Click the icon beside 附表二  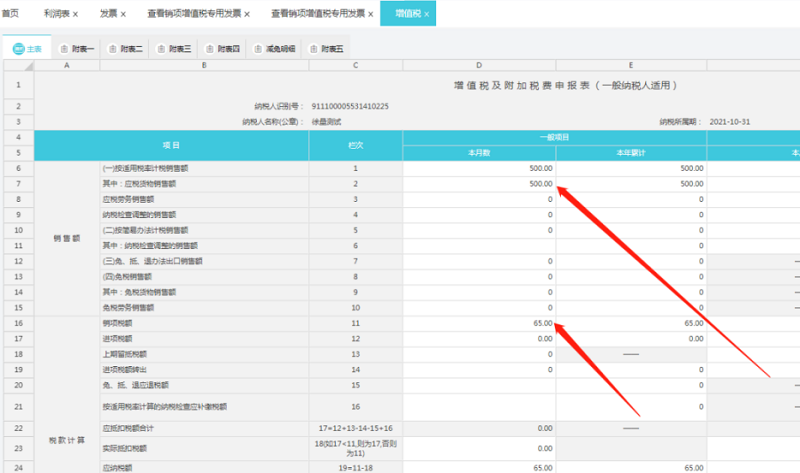(x=112, y=49)
